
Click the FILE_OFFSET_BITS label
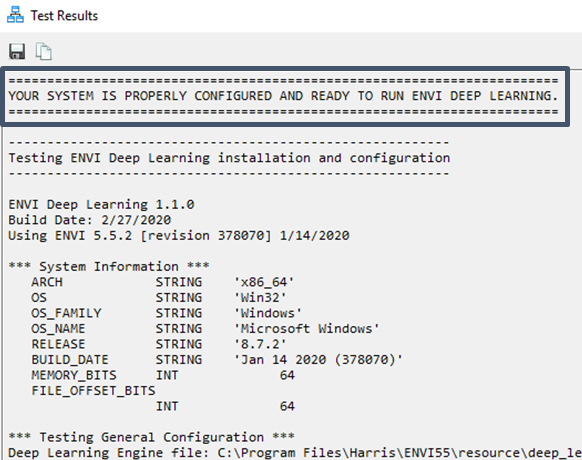[x=93, y=391]
